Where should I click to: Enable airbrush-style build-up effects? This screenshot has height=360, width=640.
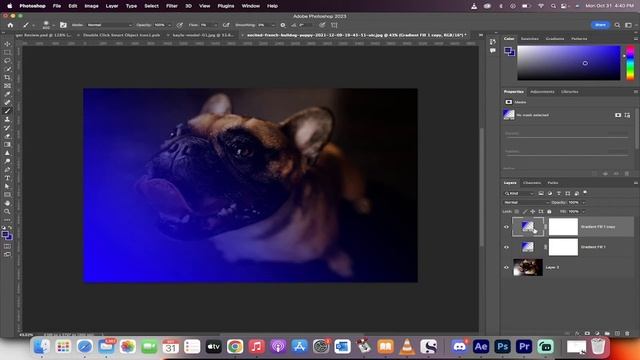pyautogui.click(x=226, y=25)
